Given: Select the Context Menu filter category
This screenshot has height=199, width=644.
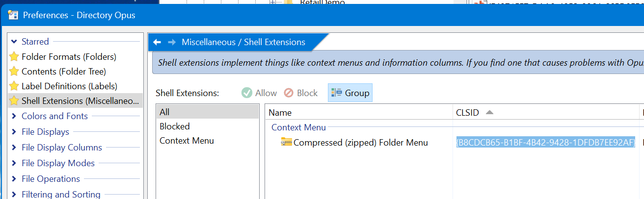Looking at the screenshot, I should [x=187, y=141].
